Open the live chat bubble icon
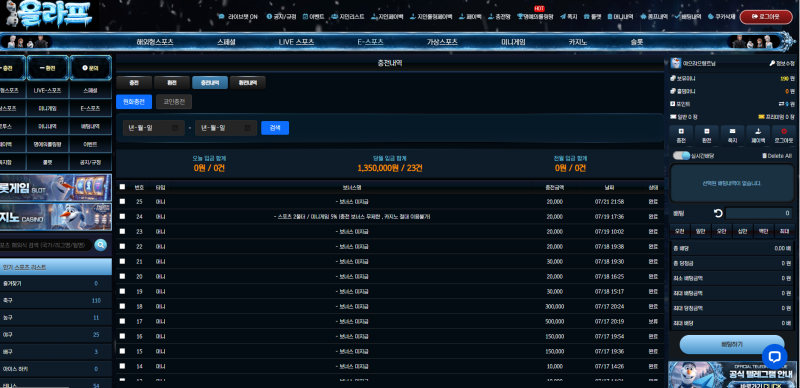 point(774,356)
